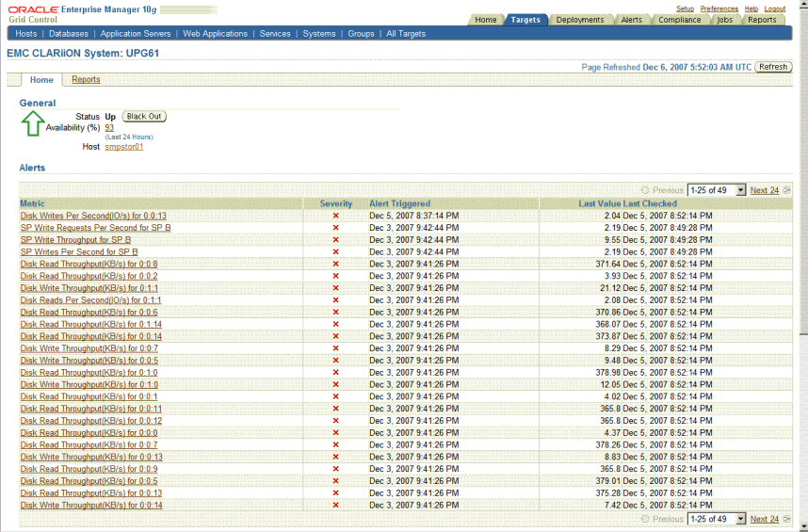Open Disk Read Throughput(KB/s) for 0:0:2

pos(89,276)
